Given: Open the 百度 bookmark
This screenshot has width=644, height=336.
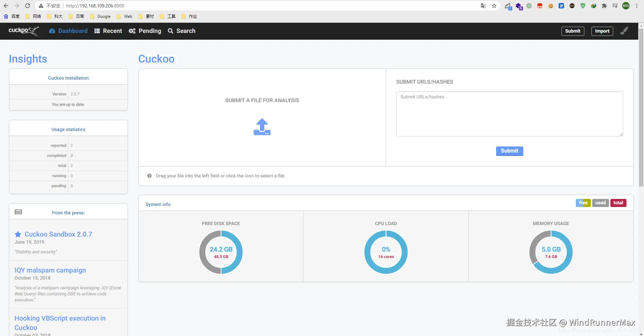Looking at the screenshot, I should (x=12, y=16).
